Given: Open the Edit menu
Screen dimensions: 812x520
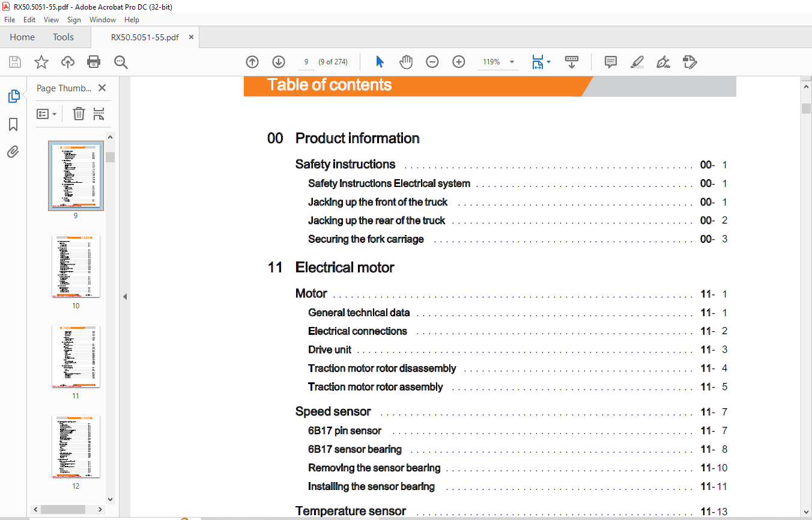Looking at the screenshot, I should 29,20.
